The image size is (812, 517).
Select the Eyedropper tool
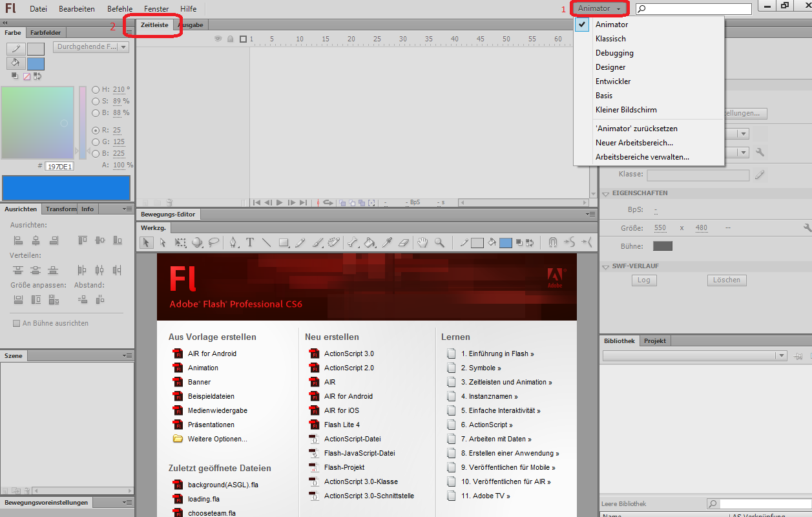tap(387, 242)
